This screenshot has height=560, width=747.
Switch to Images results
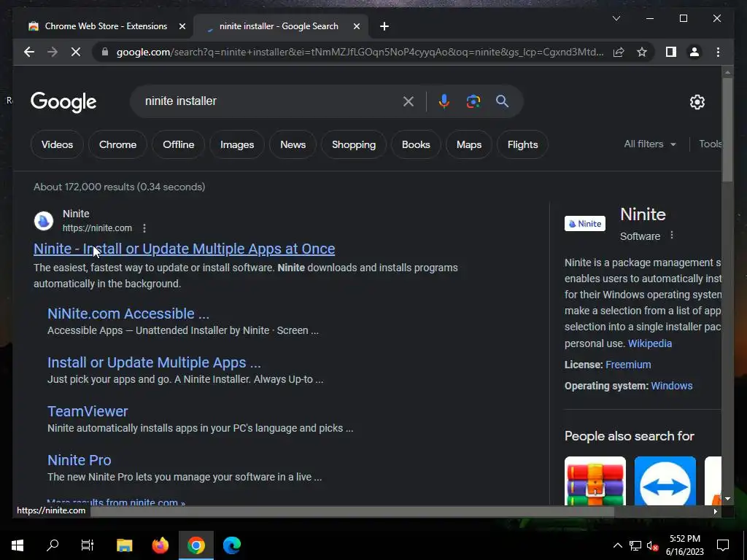click(x=237, y=144)
